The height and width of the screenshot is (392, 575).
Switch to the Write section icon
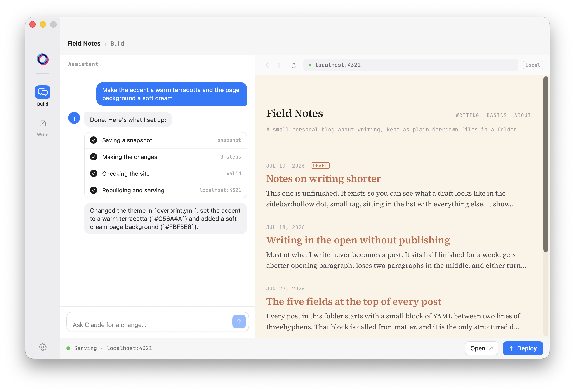tap(42, 123)
